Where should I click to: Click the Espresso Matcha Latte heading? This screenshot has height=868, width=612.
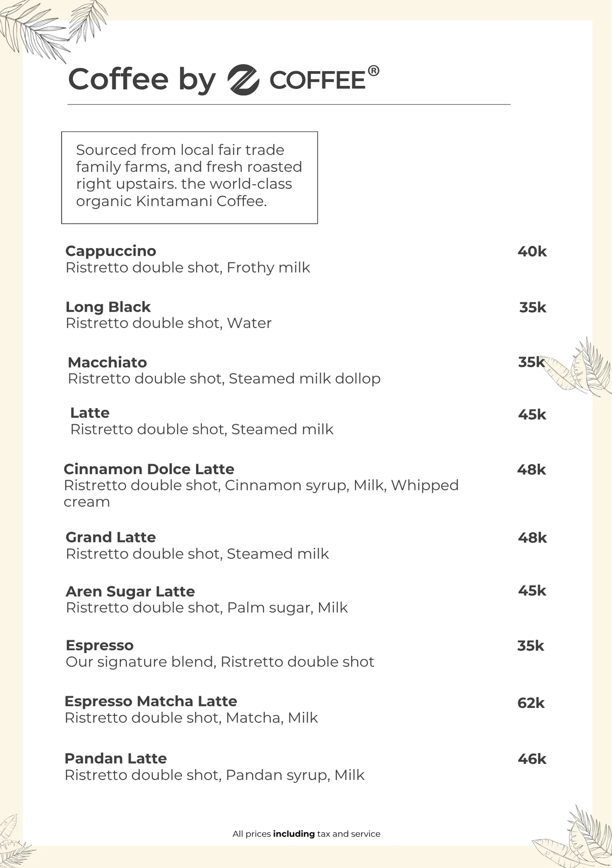pos(150,701)
